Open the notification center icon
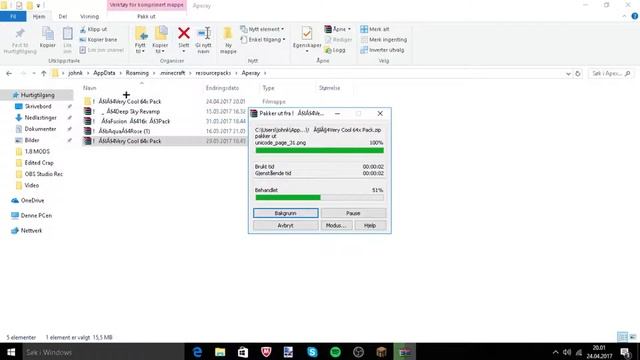Image resolution: width=640 pixels, height=360 pixels. 625,352
